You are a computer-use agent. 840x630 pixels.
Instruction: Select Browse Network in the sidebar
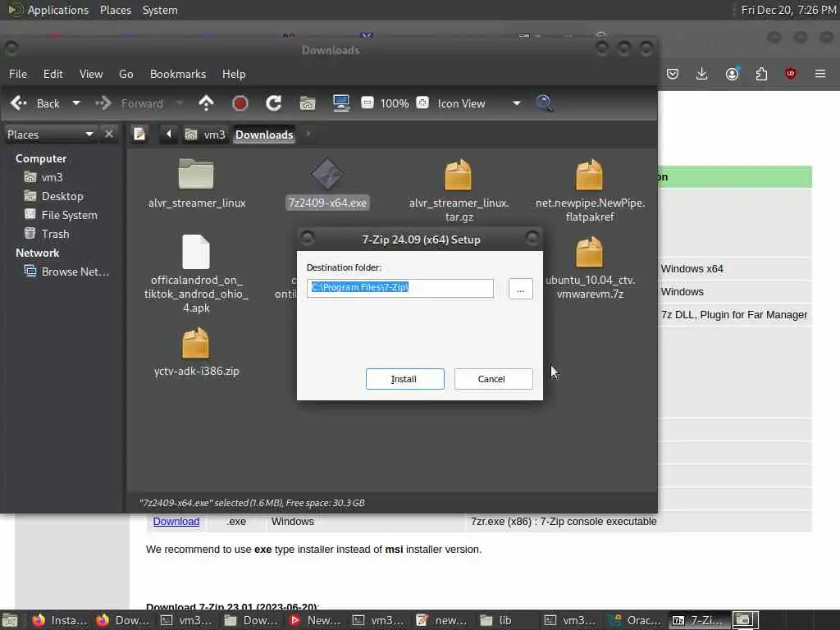(66, 272)
